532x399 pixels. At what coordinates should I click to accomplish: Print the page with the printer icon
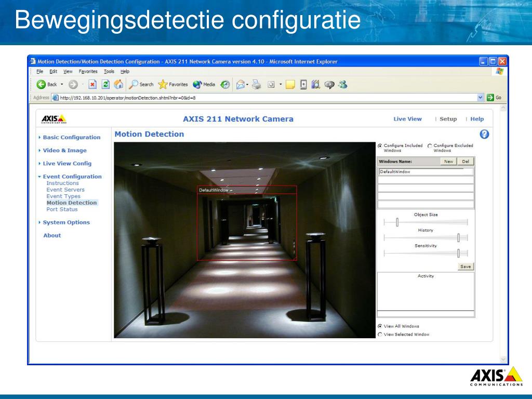pos(257,85)
